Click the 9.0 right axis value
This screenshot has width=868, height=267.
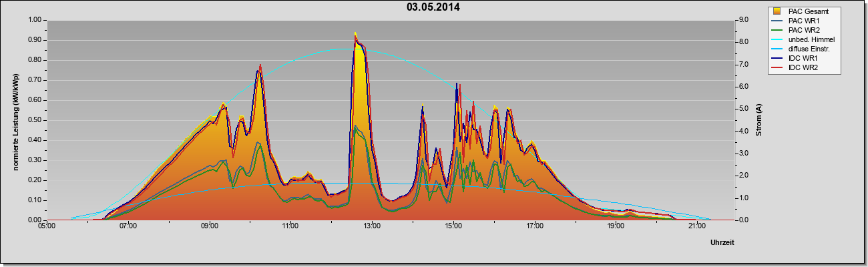pyautogui.click(x=743, y=20)
